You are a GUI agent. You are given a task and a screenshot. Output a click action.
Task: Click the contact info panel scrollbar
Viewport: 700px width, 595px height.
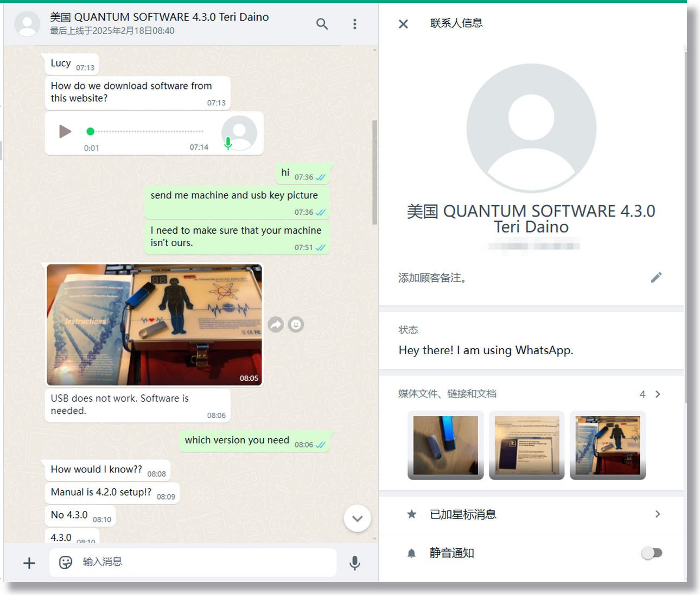point(686,227)
